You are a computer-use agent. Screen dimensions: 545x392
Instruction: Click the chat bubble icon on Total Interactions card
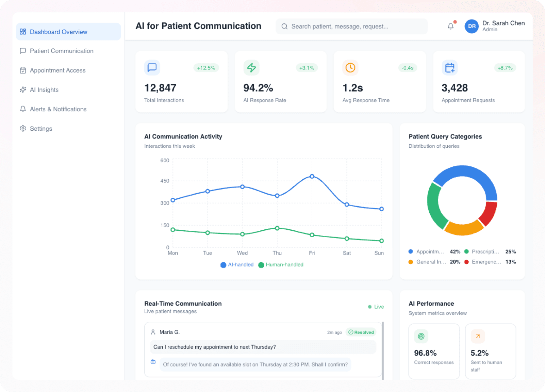tap(152, 68)
